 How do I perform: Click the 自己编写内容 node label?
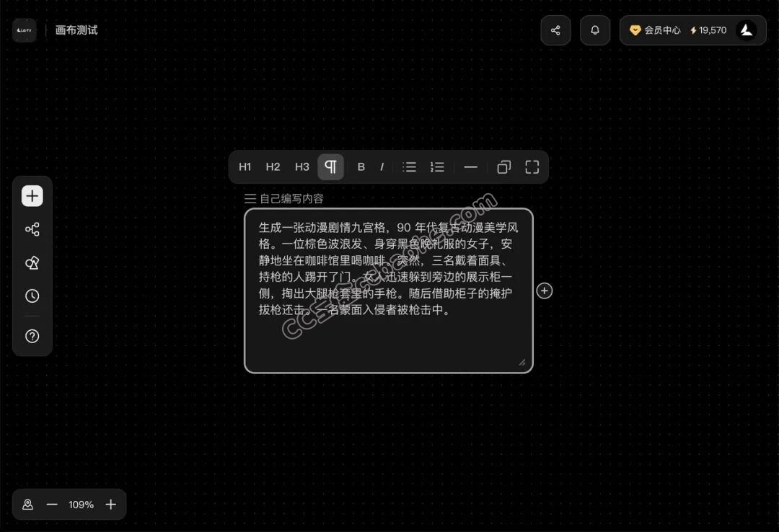[x=291, y=199]
